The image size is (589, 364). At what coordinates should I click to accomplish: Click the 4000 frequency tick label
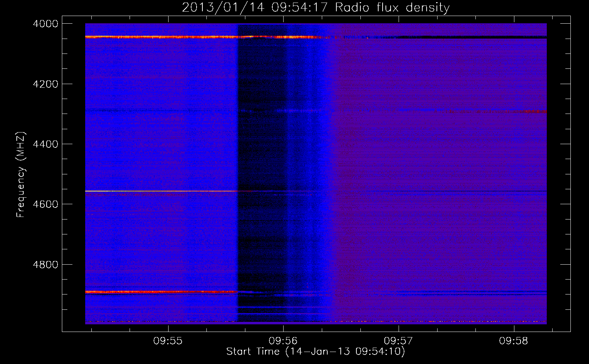(x=46, y=24)
